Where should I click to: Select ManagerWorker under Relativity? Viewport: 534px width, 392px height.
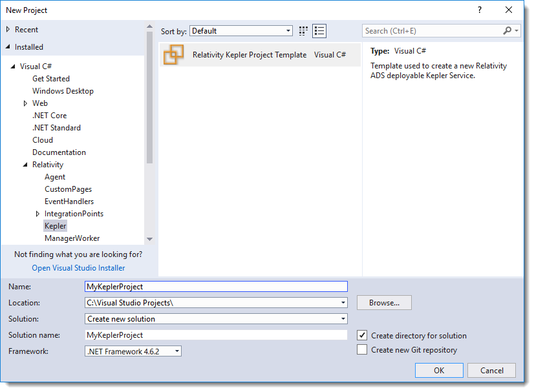tap(72, 238)
